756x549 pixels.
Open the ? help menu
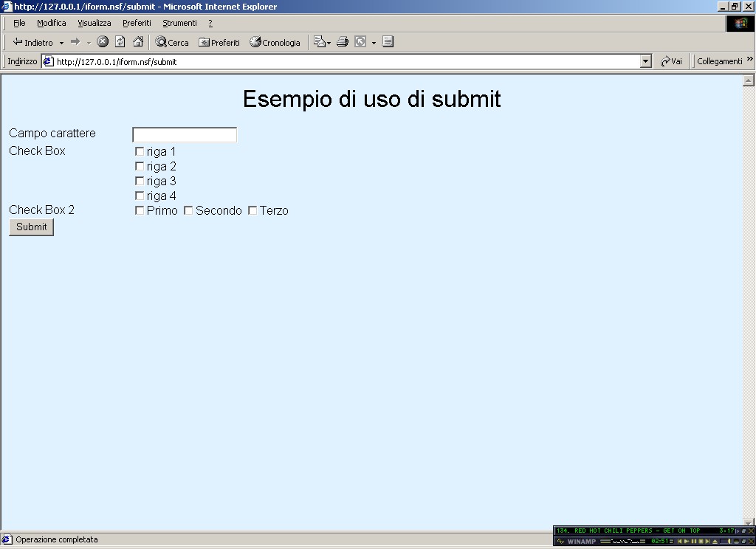point(210,23)
